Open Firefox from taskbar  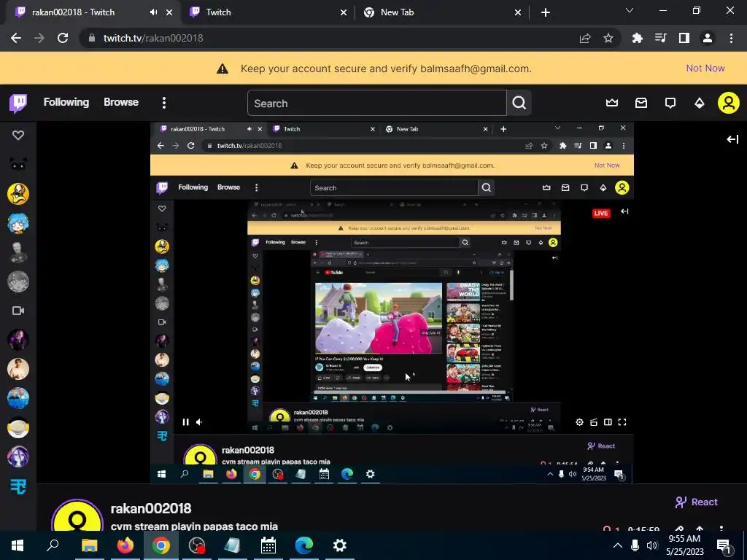125,545
